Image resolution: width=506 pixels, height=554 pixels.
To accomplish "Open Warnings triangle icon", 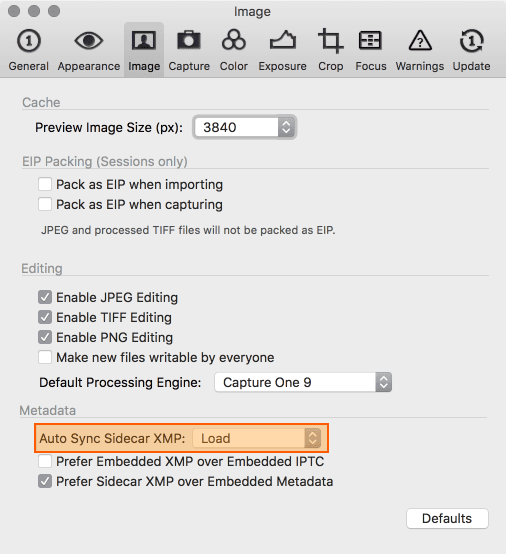I will coord(420,41).
